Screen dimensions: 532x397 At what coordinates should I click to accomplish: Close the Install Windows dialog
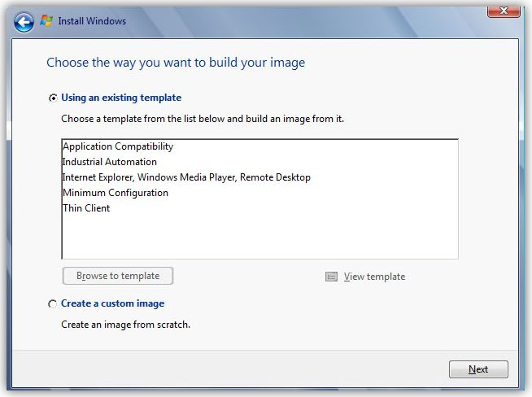(504, 11)
